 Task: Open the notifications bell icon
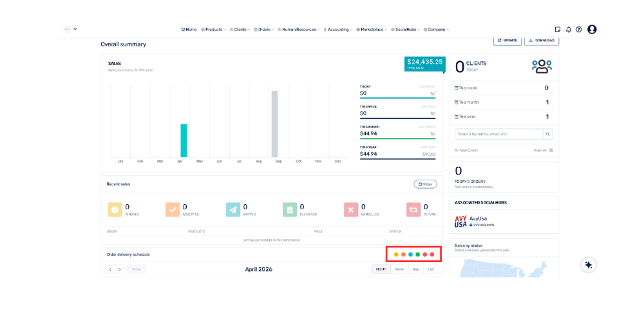pos(568,30)
